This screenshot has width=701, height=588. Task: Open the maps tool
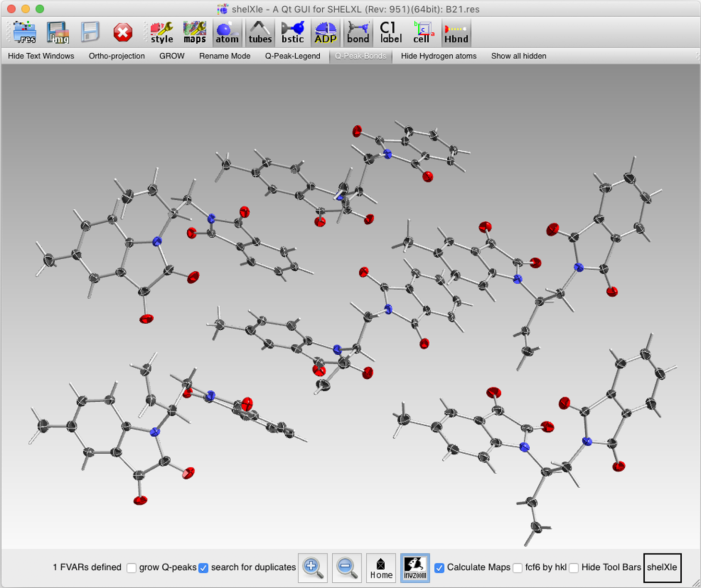194,32
